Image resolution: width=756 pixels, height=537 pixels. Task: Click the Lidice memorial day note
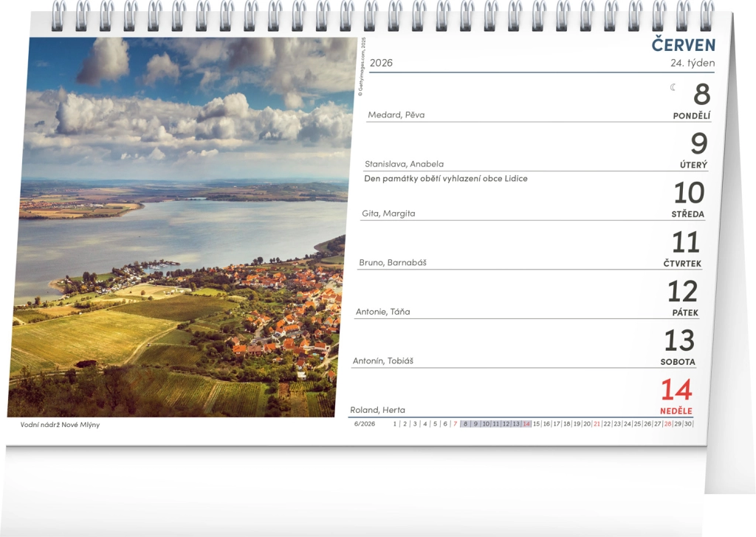(x=446, y=179)
